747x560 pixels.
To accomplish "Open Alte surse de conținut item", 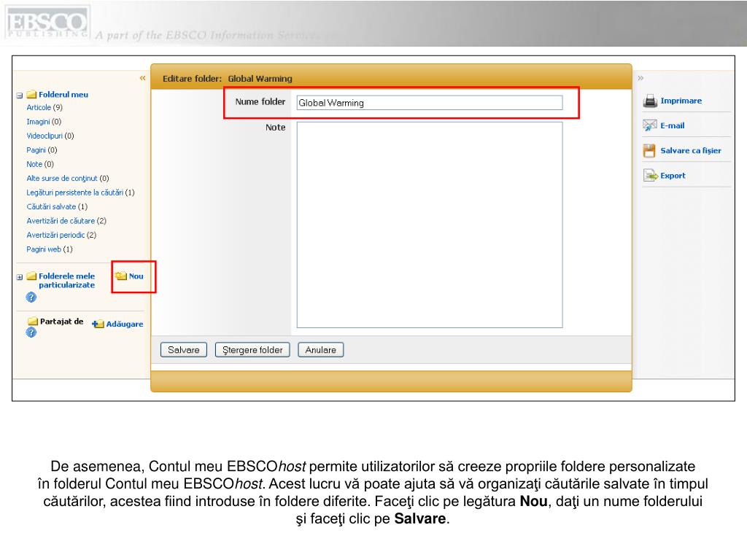I will (68, 179).
